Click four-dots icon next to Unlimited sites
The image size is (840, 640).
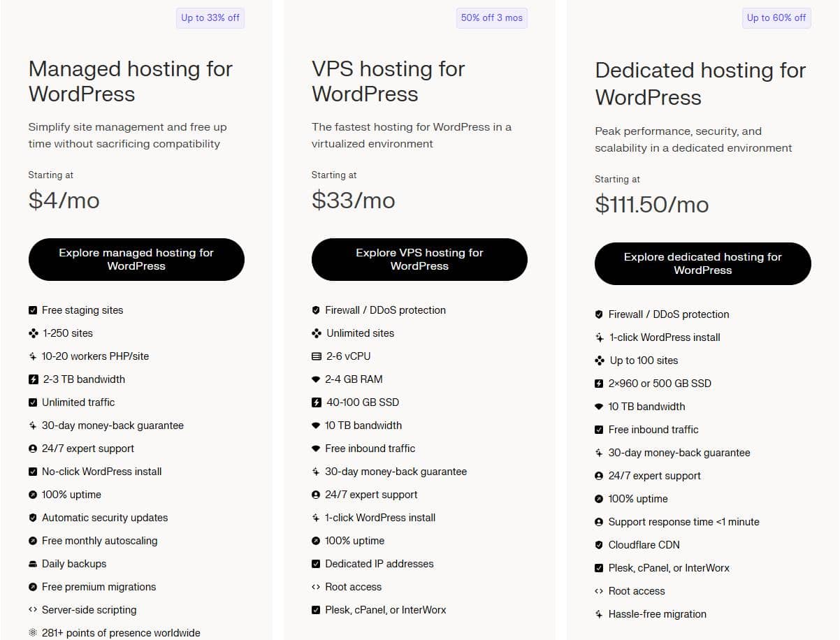pyautogui.click(x=317, y=333)
